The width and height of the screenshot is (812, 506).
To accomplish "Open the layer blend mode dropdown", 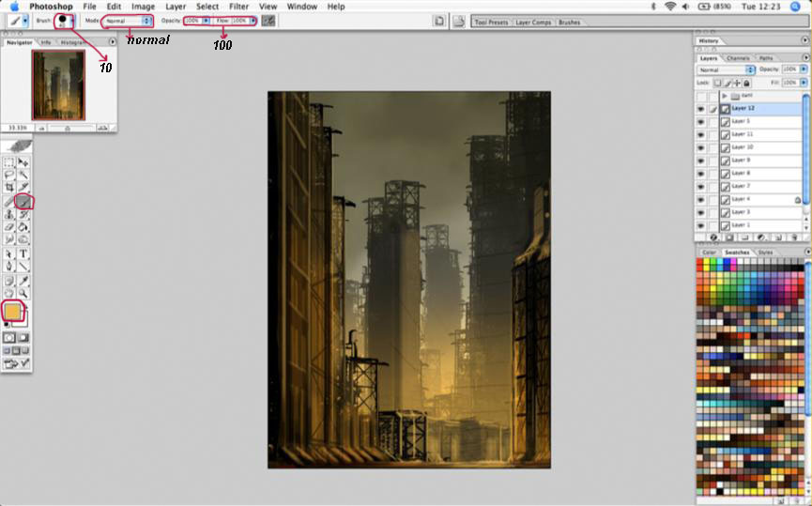I will click(x=726, y=69).
